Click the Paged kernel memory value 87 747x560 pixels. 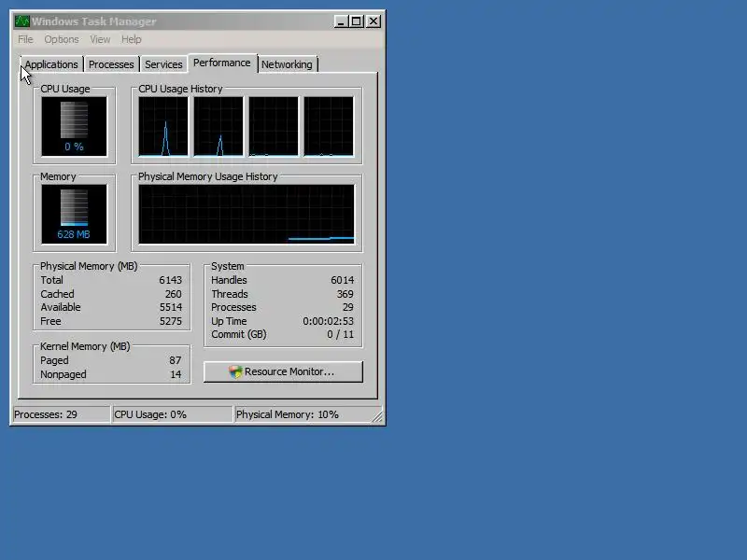click(176, 360)
